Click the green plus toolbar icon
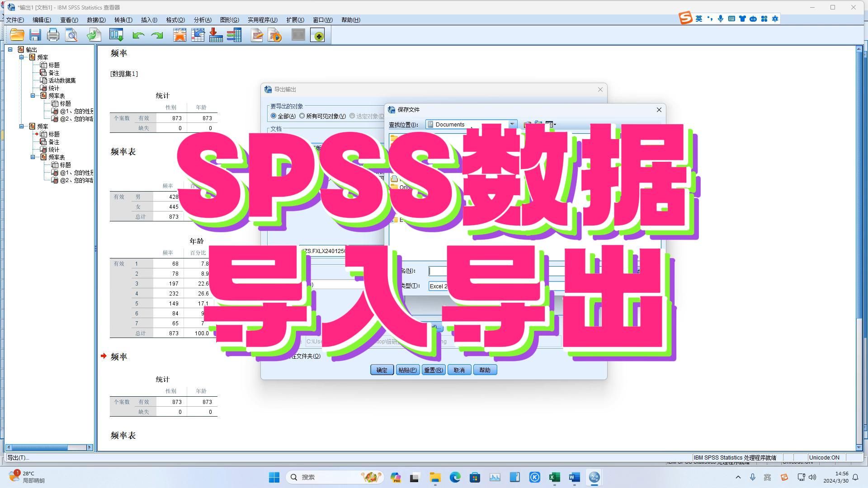This screenshot has width=868, height=488. [x=318, y=35]
